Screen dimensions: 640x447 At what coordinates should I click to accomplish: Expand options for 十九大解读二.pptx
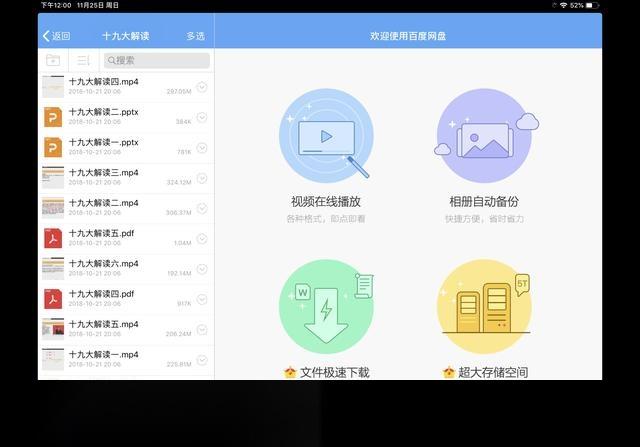[202, 118]
